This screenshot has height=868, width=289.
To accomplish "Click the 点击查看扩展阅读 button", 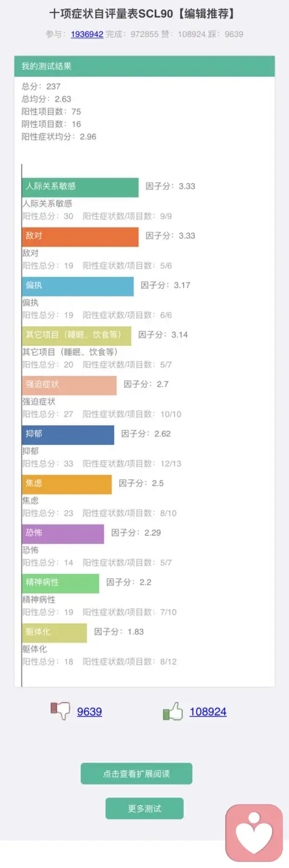I will point(137,774).
